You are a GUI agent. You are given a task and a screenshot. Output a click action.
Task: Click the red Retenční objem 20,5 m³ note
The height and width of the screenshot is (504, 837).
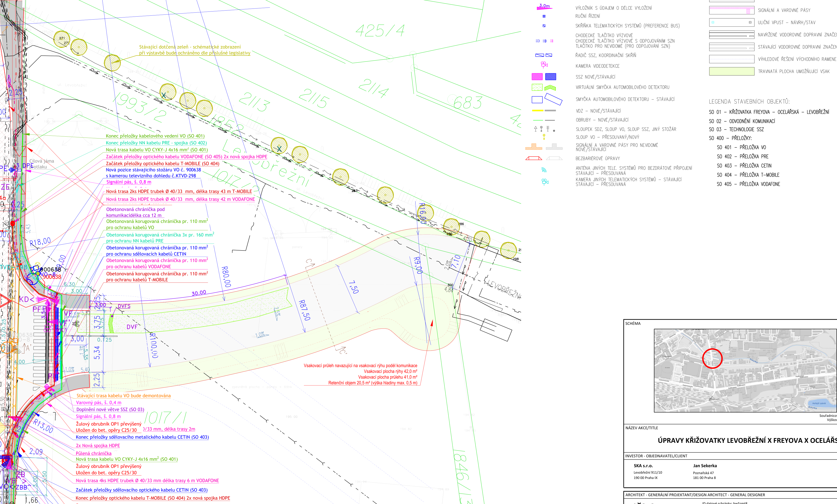point(373,383)
